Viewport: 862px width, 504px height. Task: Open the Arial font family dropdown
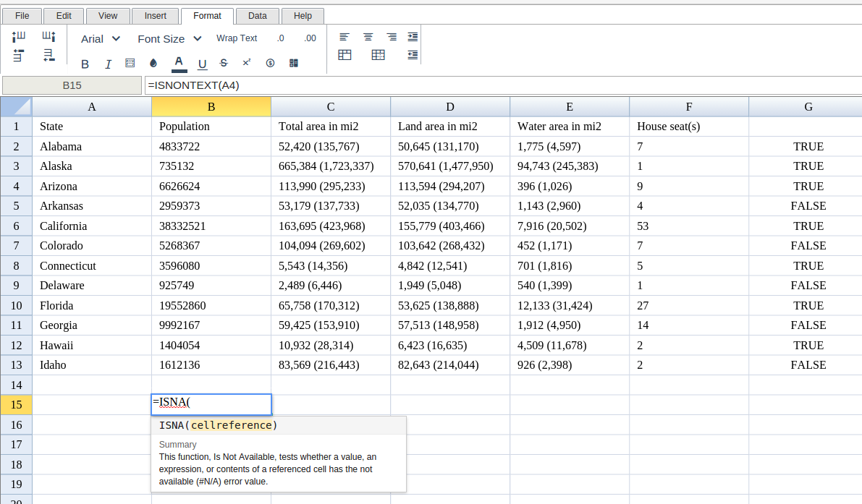click(x=101, y=38)
